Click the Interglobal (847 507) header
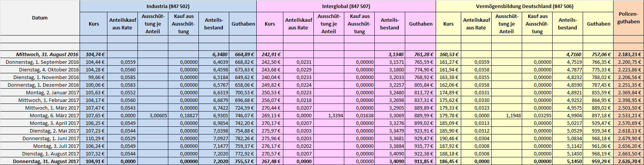Image resolution: width=644 pixels, height=165 pixels. tap(346, 6)
